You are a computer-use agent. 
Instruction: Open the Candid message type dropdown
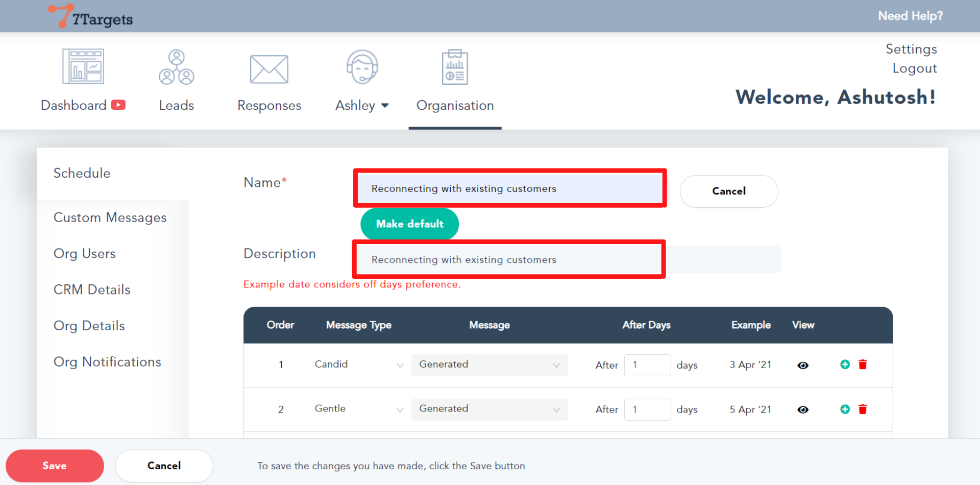[x=358, y=365]
